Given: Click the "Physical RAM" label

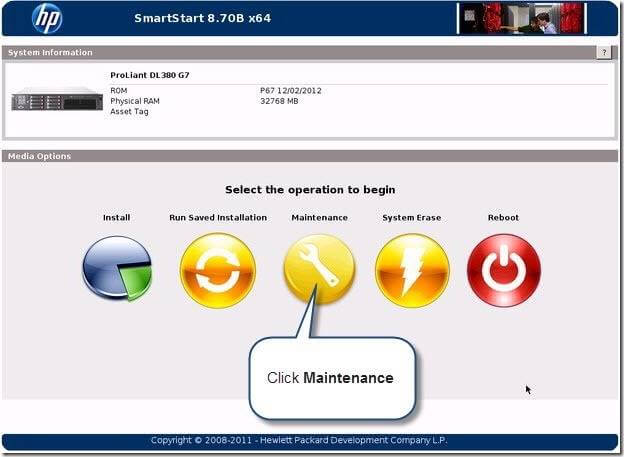Looking at the screenshot, I should 135,101.
